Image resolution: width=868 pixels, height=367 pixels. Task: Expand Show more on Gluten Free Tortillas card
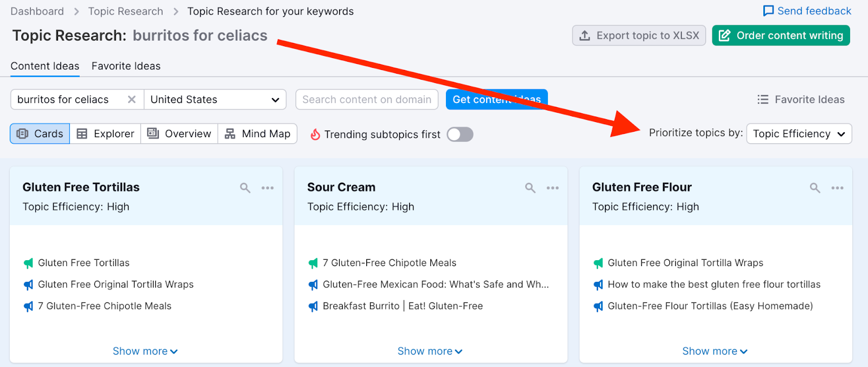[145, 351]
